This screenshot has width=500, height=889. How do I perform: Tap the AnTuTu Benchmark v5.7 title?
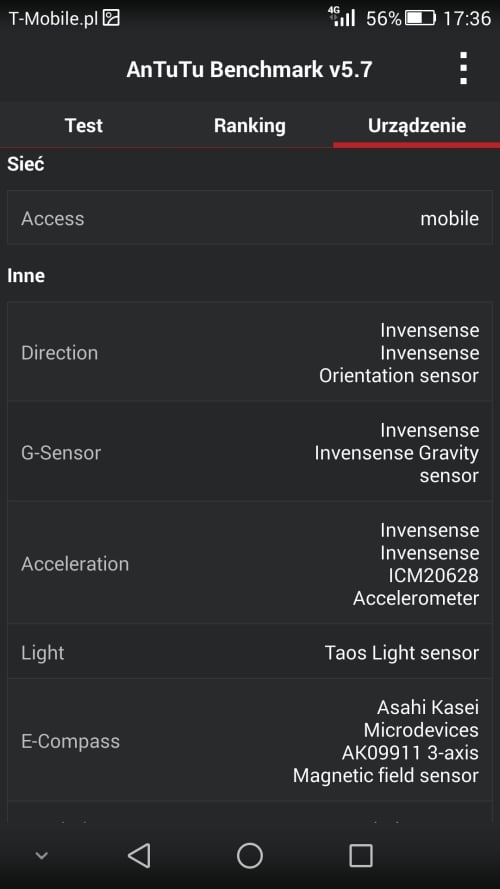249,69
